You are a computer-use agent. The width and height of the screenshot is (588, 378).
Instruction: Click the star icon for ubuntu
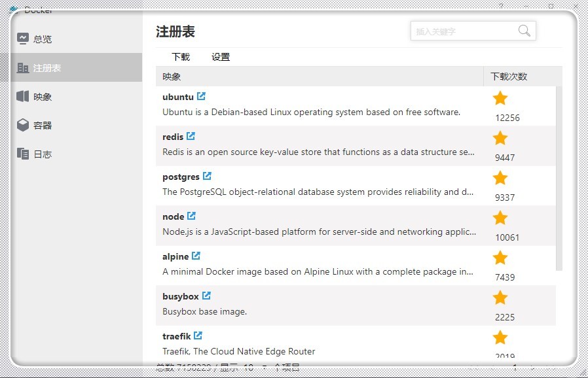(500, 98)
